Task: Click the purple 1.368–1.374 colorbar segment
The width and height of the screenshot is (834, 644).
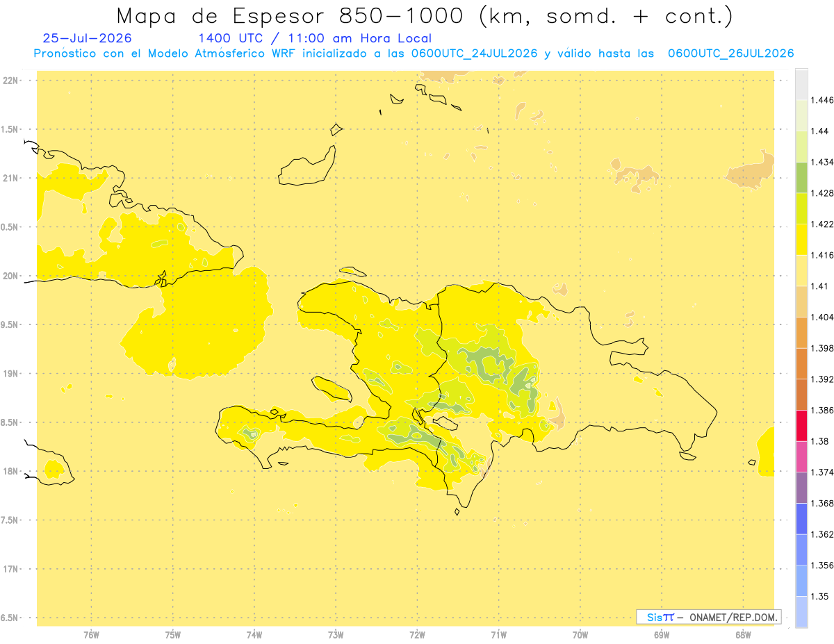Action: click(x=801, y=488)
